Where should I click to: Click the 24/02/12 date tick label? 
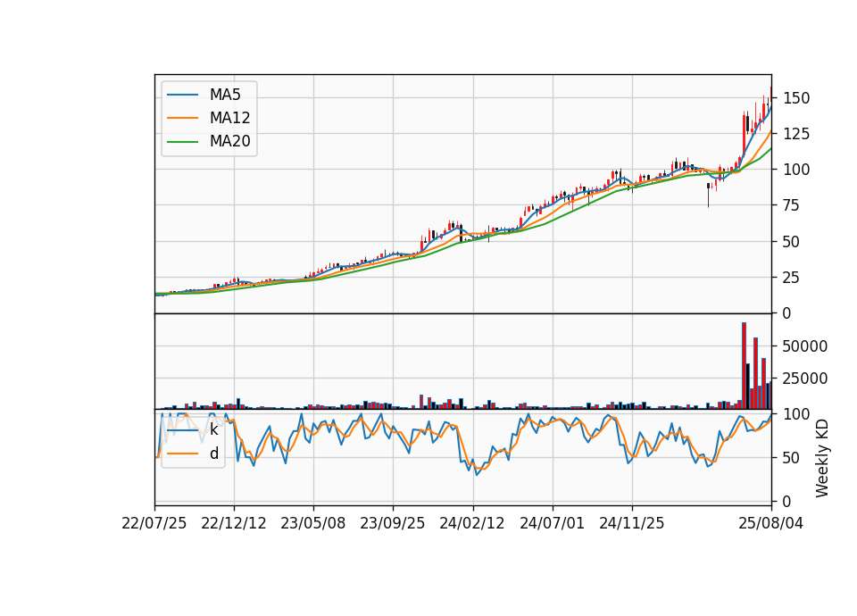click(x=472, y=523)
